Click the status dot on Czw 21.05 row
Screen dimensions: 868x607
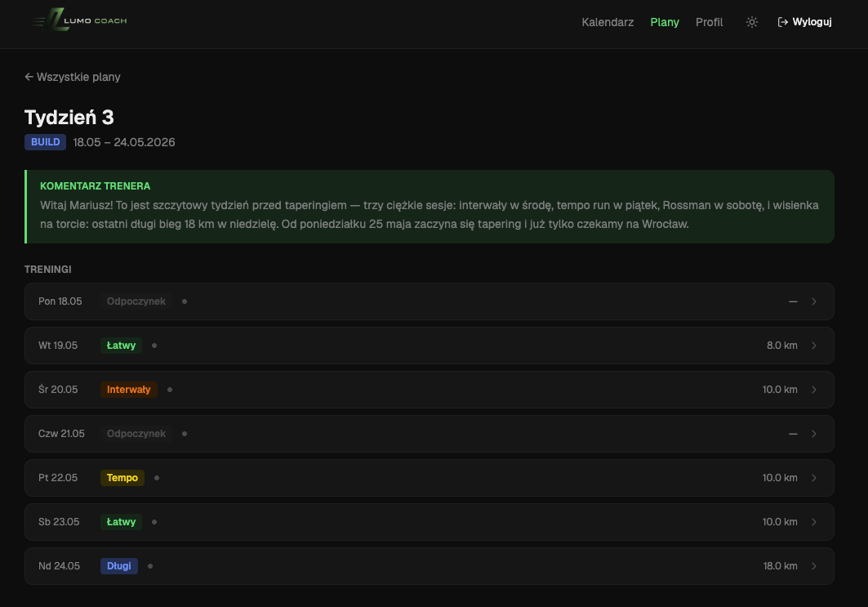pyautogui.click(x=185, y=434)
